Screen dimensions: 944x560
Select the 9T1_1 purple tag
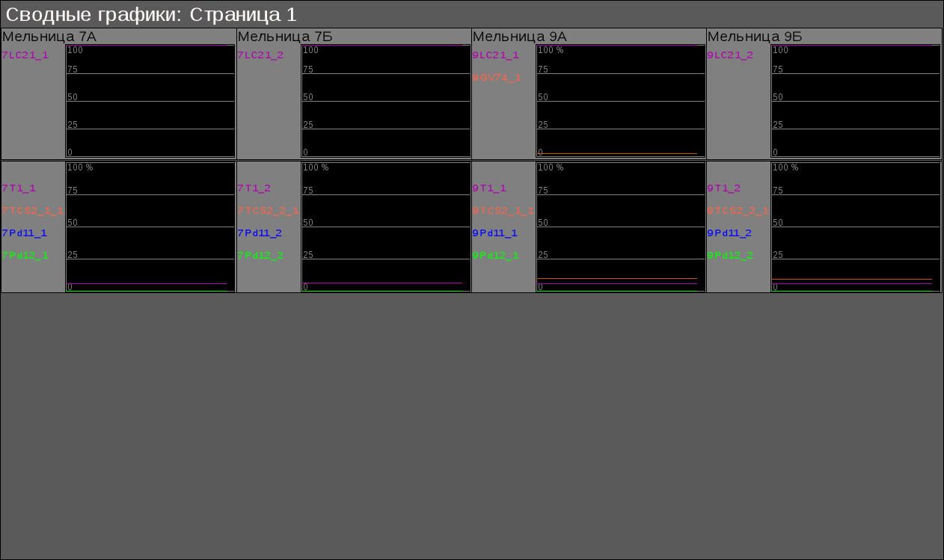click(x=489, y=188)
